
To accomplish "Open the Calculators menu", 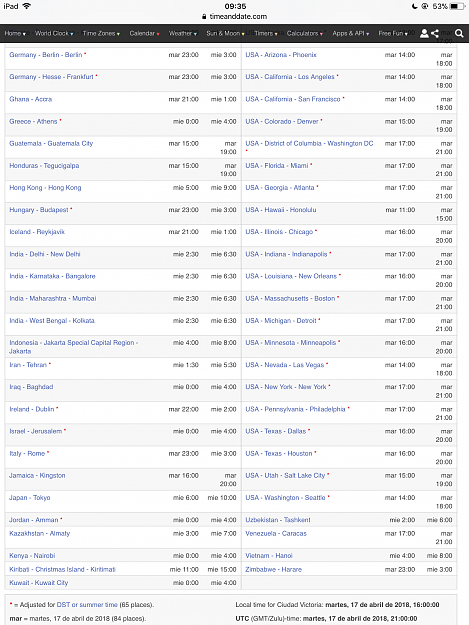I will [305, 33].
